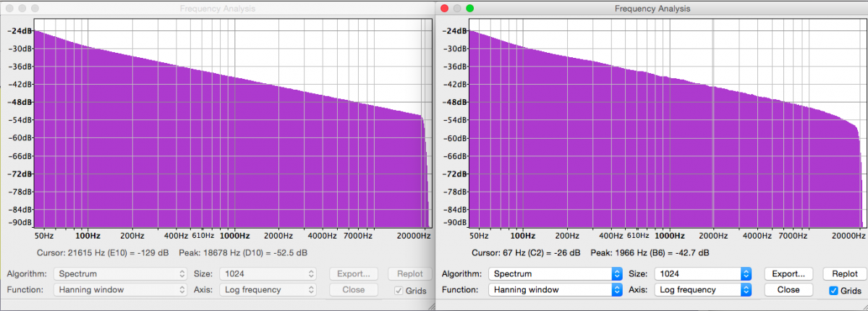Open Algorithm dropdown in right window
This screenshot has height=311, width=868.
click(x=555, y=274)
